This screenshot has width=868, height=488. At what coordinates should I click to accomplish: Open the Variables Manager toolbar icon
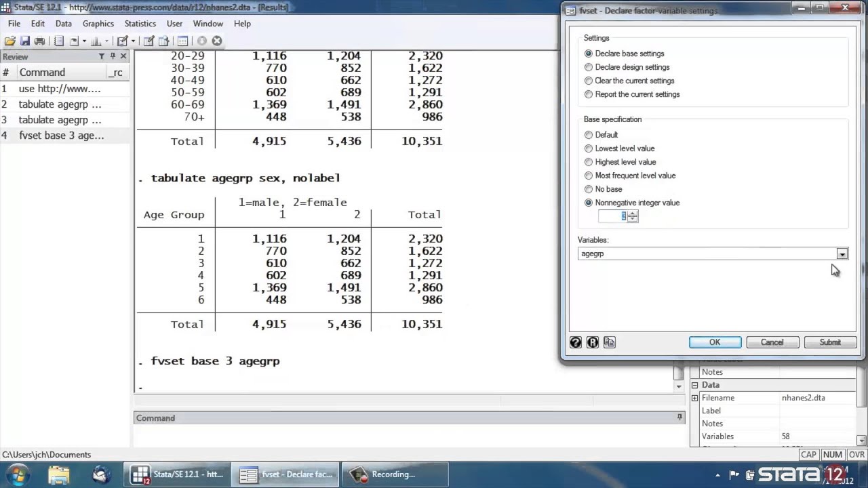click(182, 41)
